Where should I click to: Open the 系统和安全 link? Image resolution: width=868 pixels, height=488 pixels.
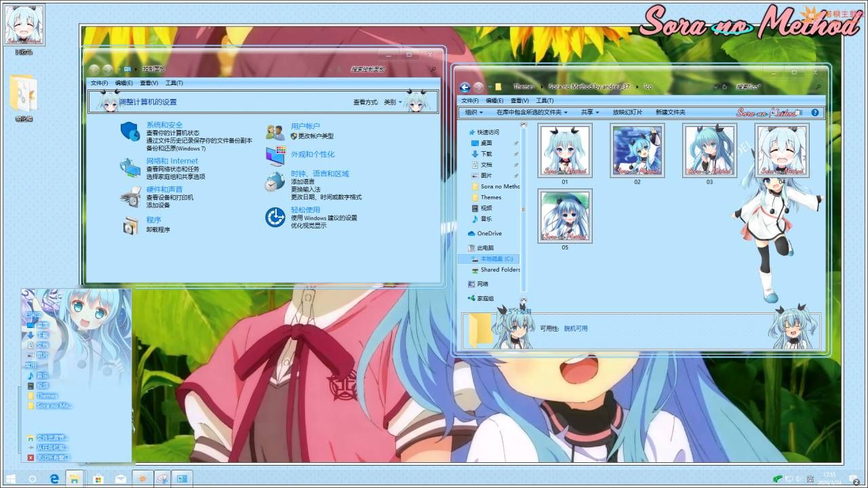[x=165, y=125]
